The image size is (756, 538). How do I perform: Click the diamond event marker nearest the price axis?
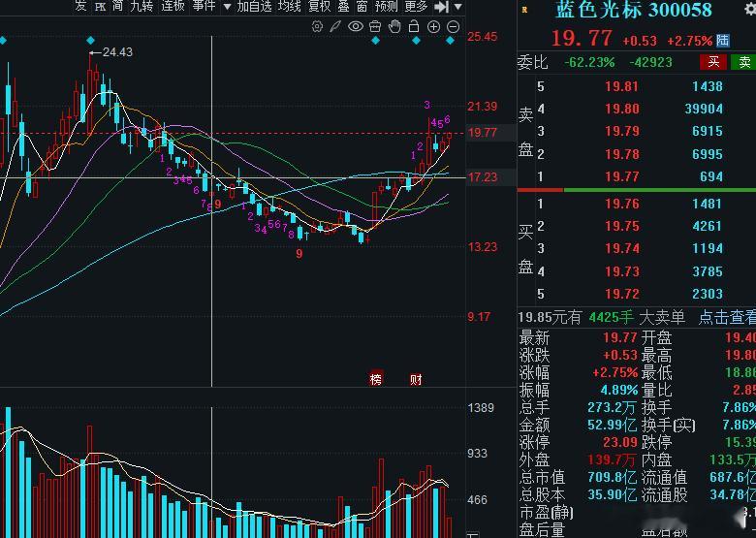coord(450,41)
